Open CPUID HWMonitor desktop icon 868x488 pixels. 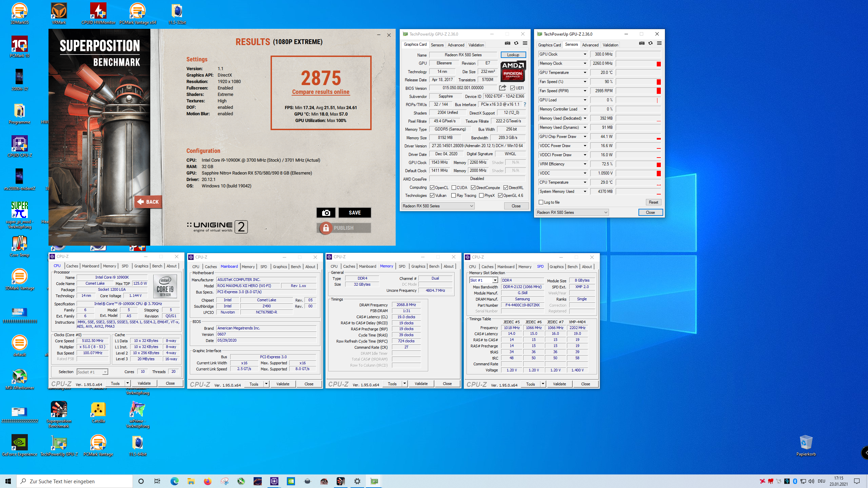tap(98, 14)
